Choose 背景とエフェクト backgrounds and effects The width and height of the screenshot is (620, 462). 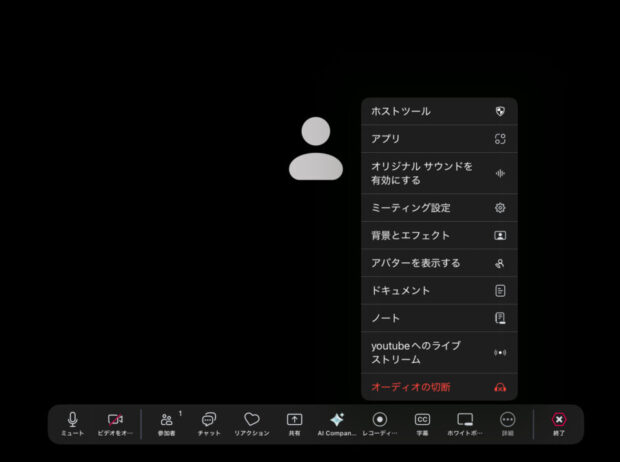point(438,236)
